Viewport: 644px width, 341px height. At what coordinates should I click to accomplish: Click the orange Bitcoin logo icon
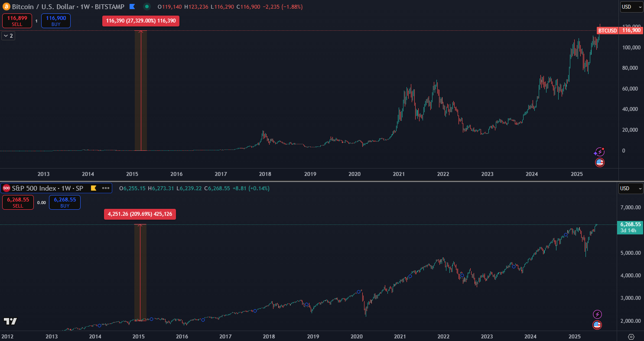point(7,7)
